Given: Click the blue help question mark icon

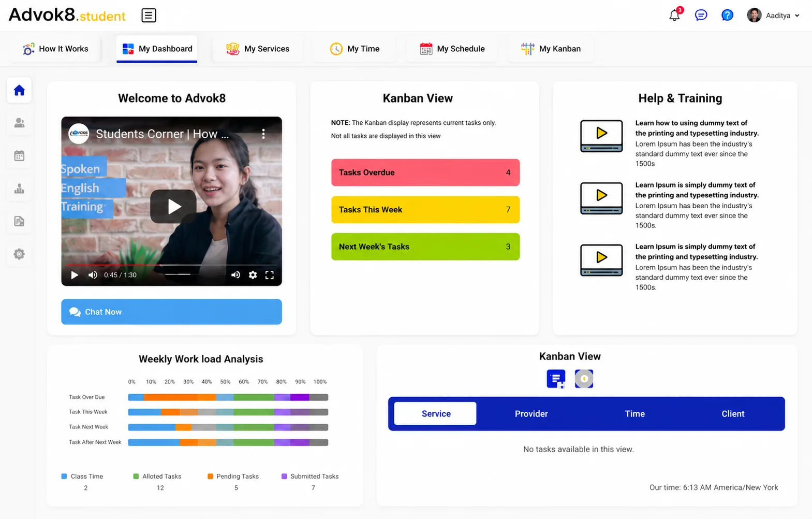Looking at the screenshot, I should tap(727, 15).
